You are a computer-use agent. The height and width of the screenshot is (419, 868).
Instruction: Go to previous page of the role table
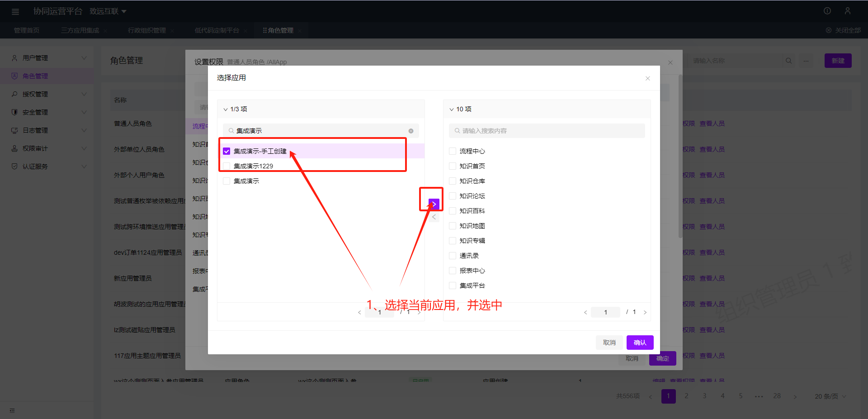click(x=651, y=396)
